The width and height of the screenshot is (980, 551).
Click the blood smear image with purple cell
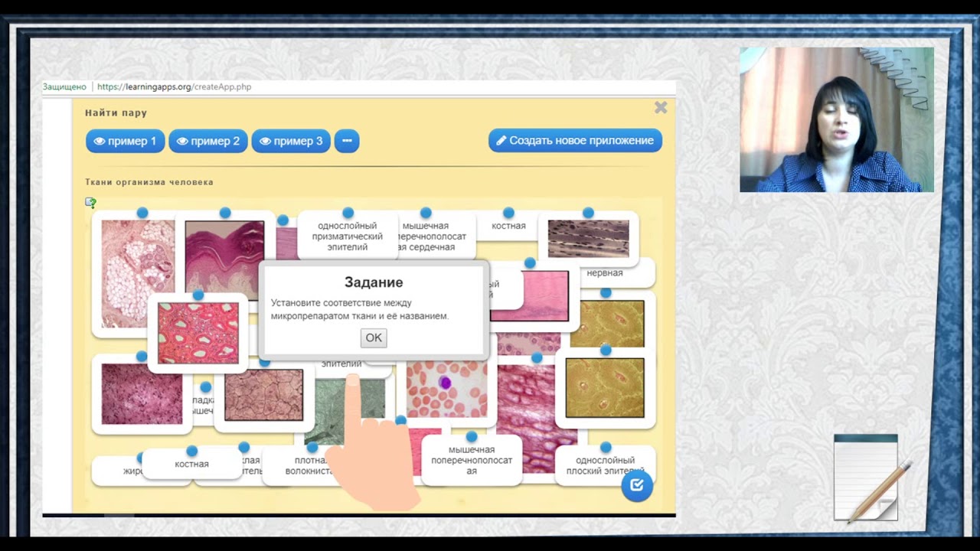point(446,390)
